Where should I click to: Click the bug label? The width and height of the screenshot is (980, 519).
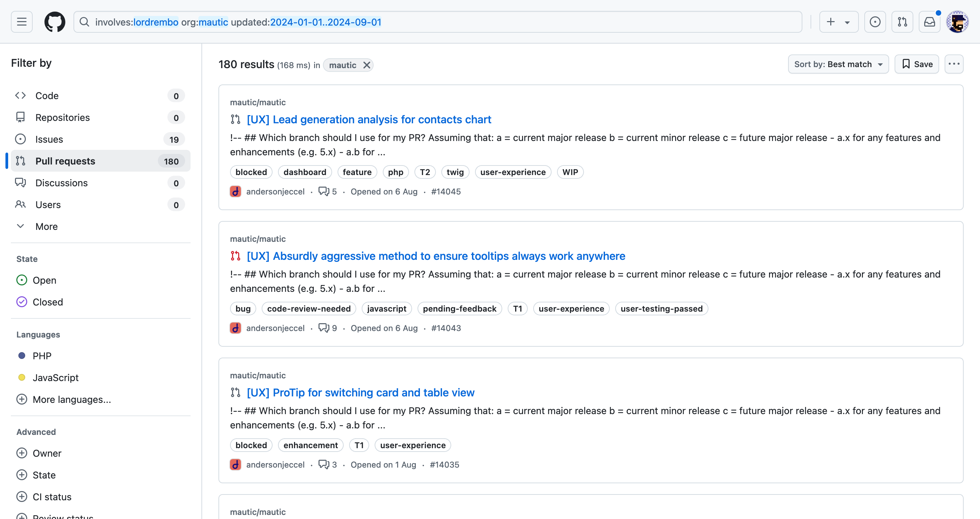click(243, 309)
